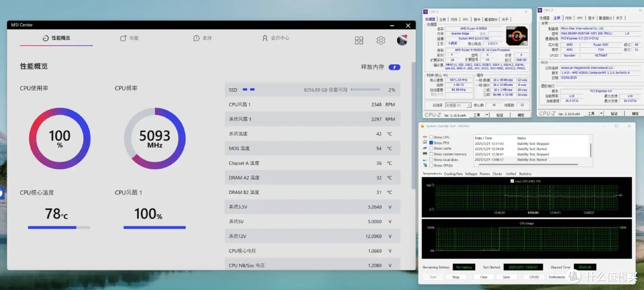Expand 工具 arrow in CPU-Z mainboard window
644x290 pixels.
point(601,113)
